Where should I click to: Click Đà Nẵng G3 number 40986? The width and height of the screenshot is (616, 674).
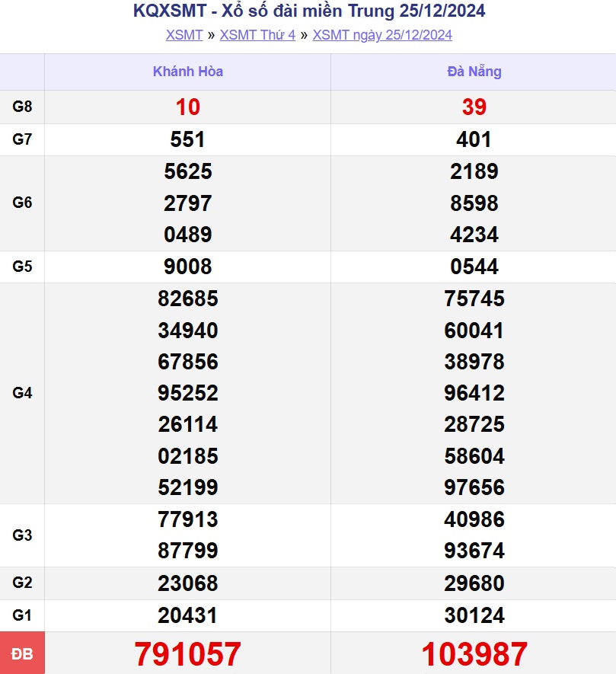point(474,519)
